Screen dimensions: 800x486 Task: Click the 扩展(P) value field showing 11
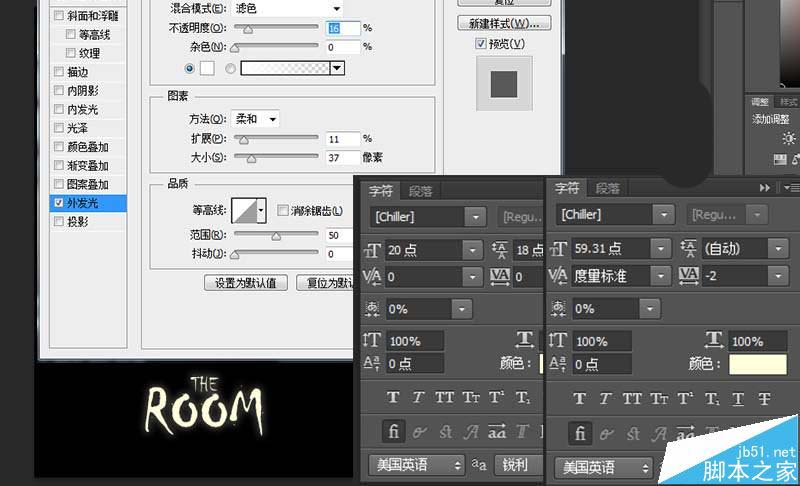point(342,139)
